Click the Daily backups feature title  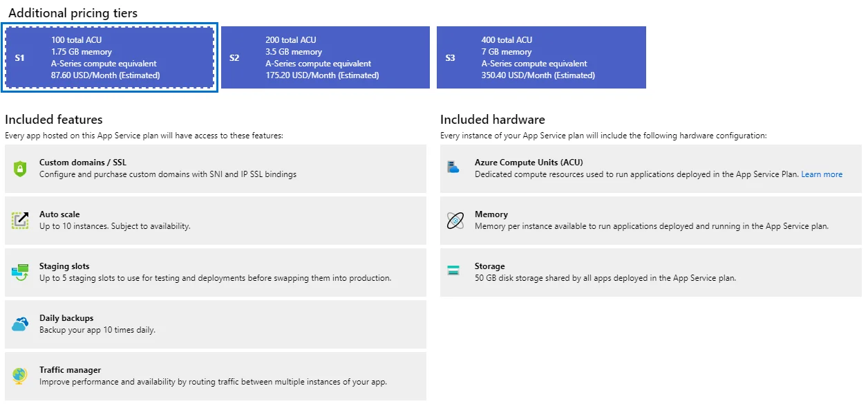point(66,318)
